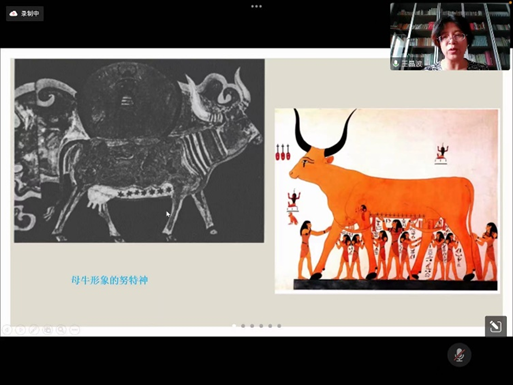Select the last page indicator dot

[279, 326]
